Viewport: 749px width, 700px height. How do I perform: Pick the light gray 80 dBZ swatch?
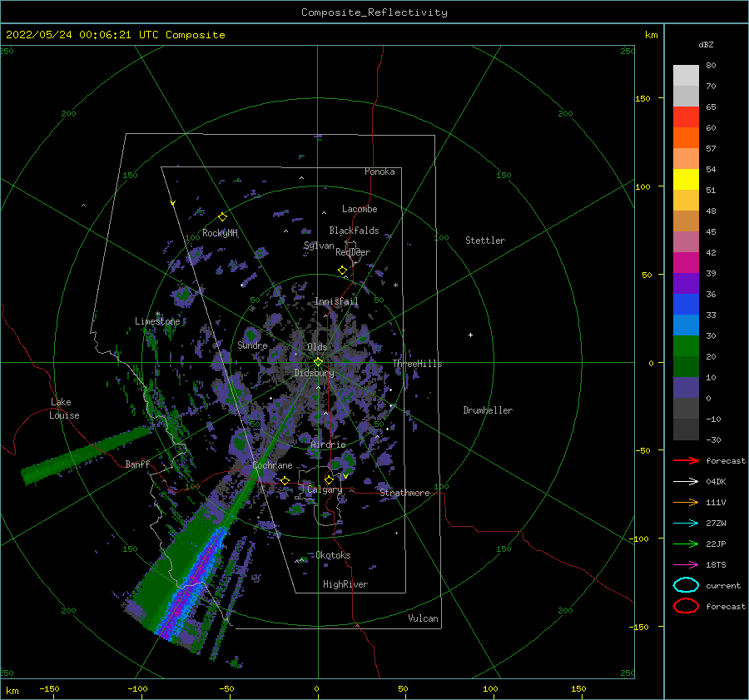(686, 75)
